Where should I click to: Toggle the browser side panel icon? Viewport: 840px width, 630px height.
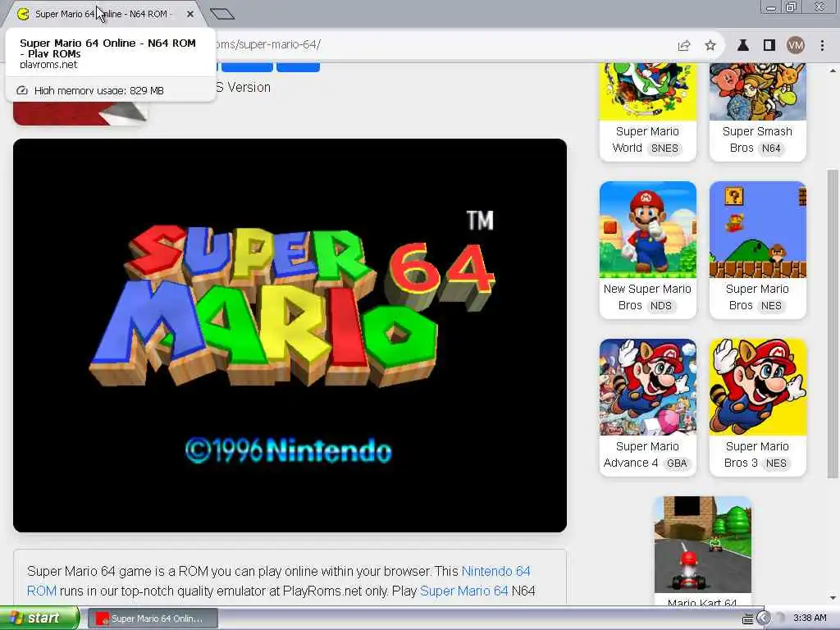(x=769, y=46)
